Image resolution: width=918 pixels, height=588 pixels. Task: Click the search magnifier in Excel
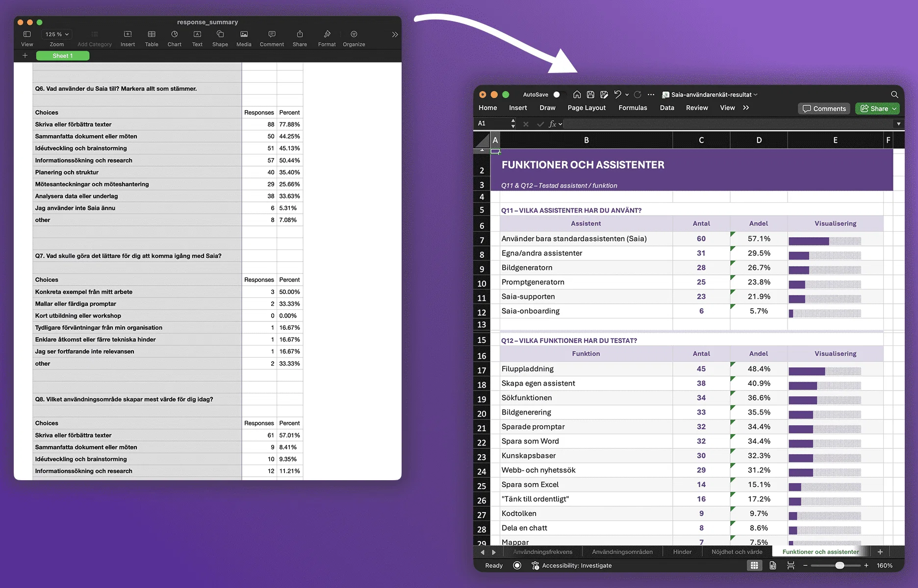click(894, 95)
